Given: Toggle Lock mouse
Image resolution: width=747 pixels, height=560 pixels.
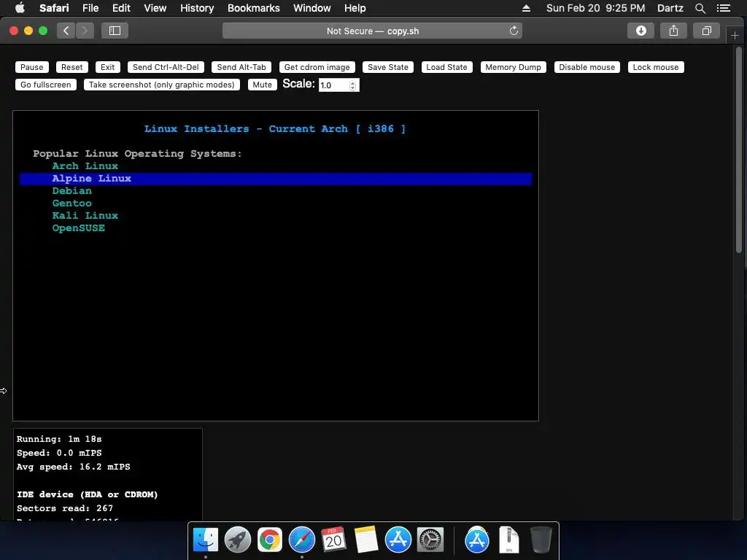Looking at the screenshot, I should click(x=656, y=67).
